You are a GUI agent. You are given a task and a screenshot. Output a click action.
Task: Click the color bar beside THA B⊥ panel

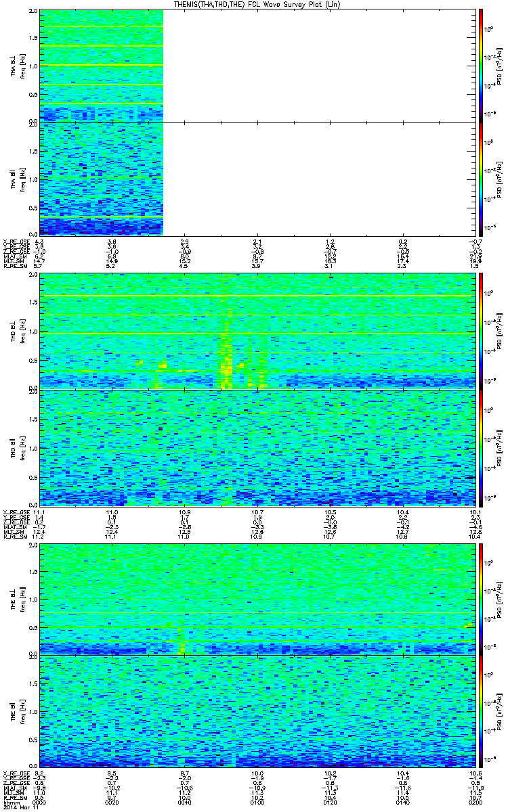tap(481, 66)
